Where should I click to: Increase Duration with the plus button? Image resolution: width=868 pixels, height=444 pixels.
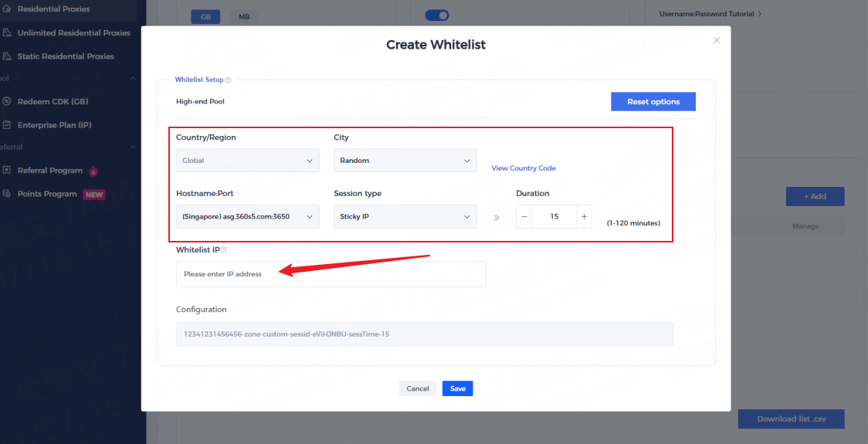click(x=585, y=217)
